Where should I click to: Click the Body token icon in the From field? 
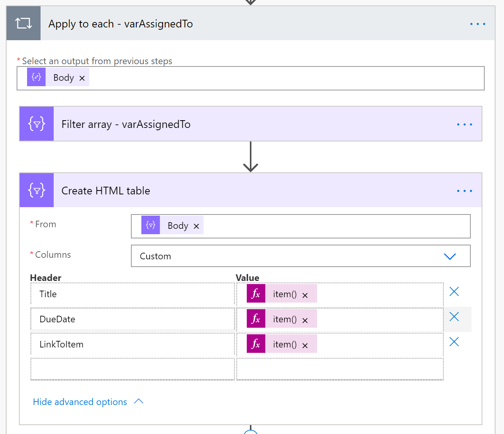151,225
